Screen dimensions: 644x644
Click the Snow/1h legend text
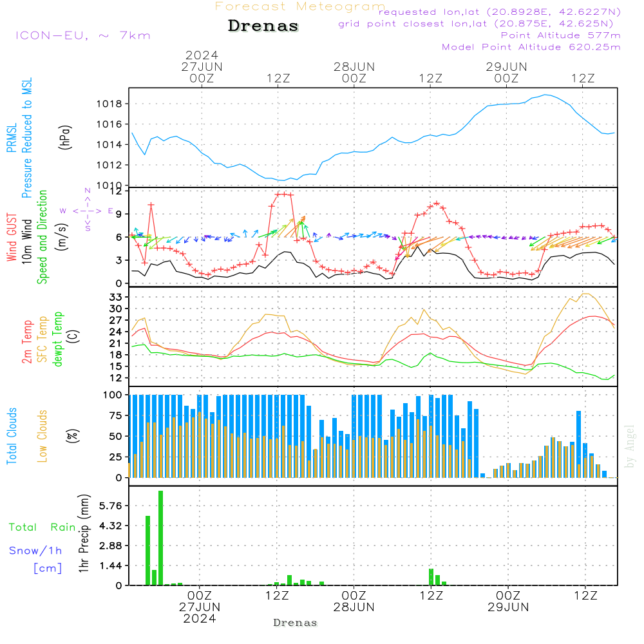pos(35,551)
